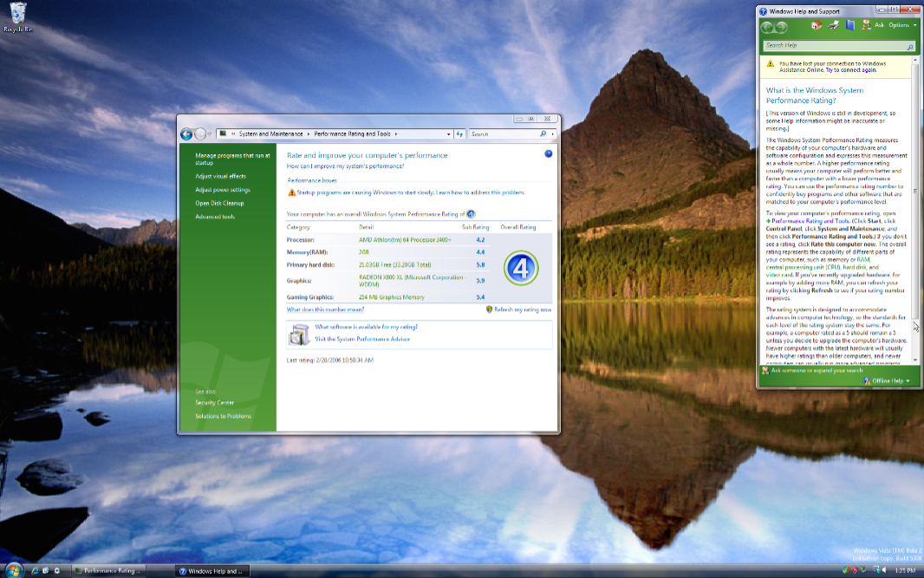Click the Search Help input field
Image resolution: width=924 pixels, height=578 pixels.
834,46
